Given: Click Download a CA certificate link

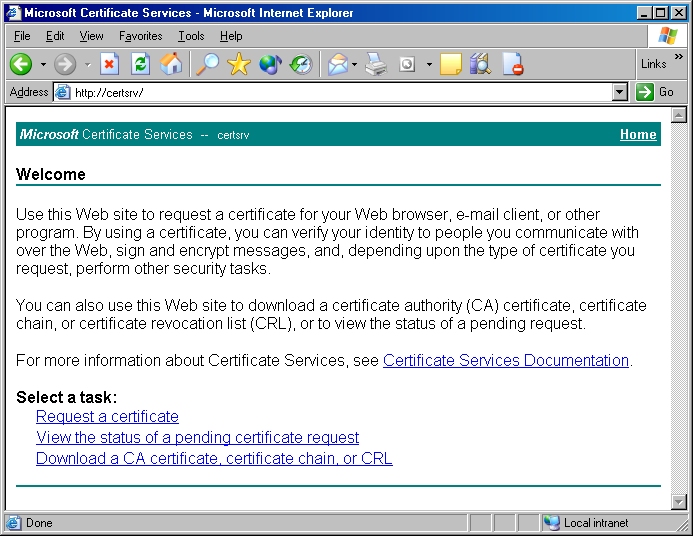Looking at the screenshot, I should coord(214,458).
